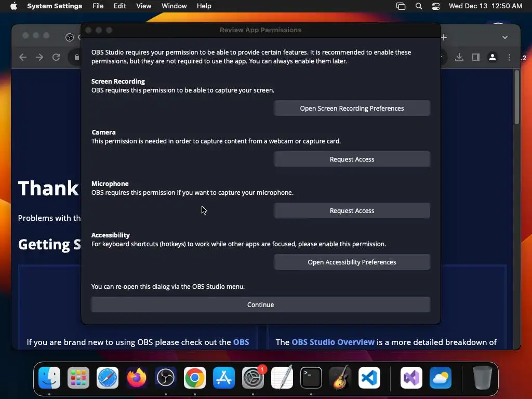Open Accessibility Preferences button
Image resolution: width=532 pixels, height=399 pixels.
tap(352, 262)
